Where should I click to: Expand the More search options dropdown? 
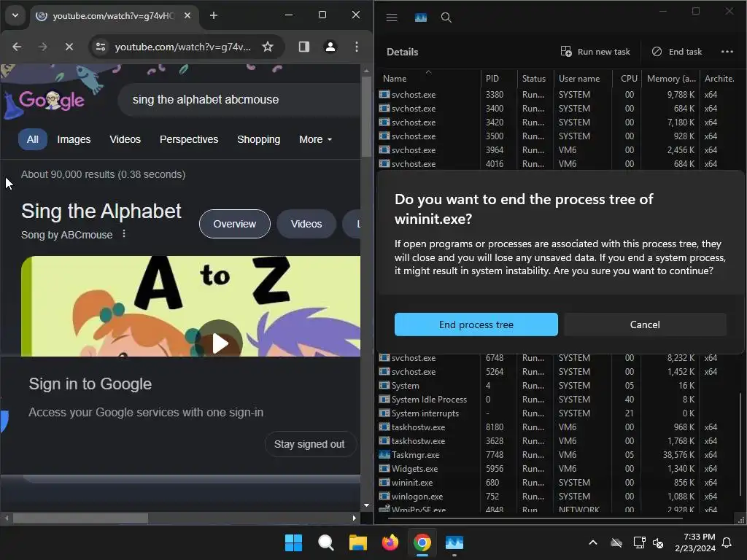click(x=315, y=139)
